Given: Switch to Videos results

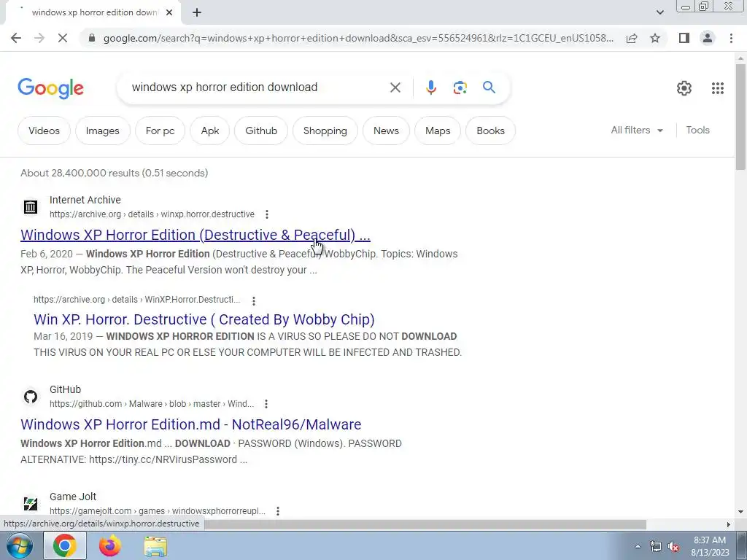Looking at the screenshot, I should (x=44, y=131).
